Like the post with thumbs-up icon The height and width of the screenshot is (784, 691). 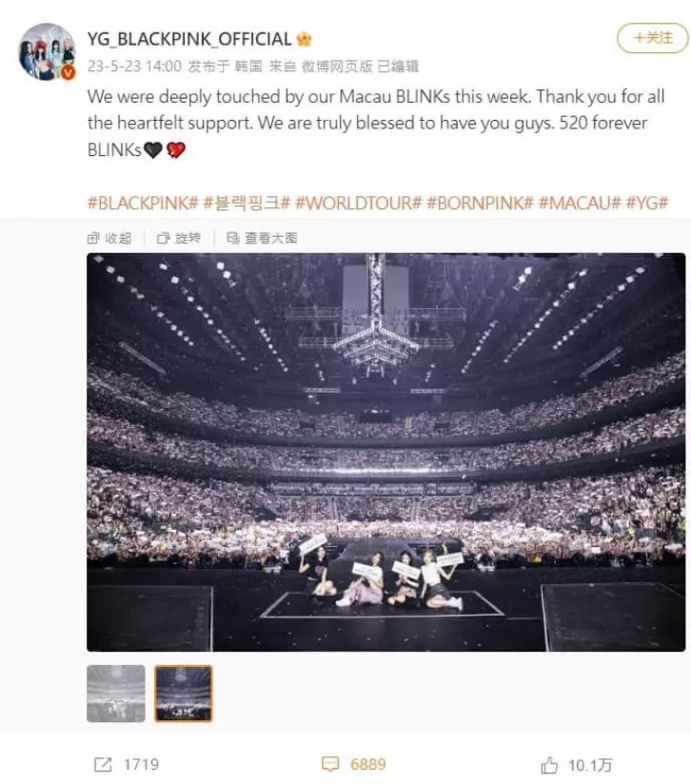coord(549,765)
